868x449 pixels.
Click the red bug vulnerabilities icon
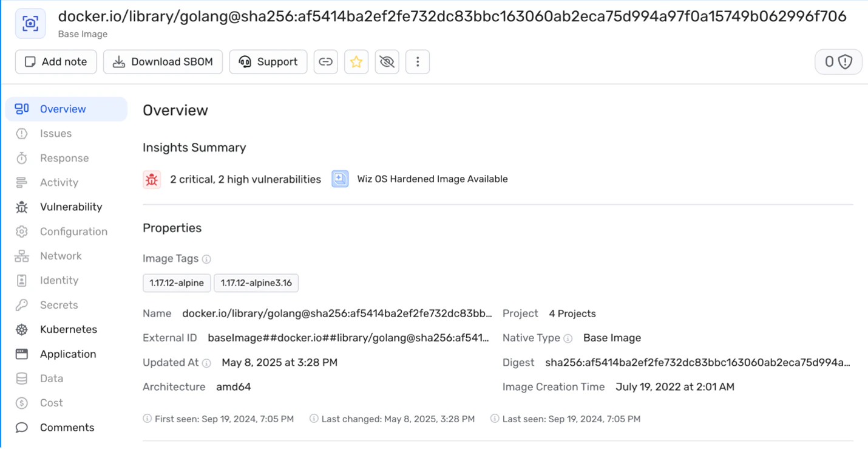pyautogui.click(x=152, y=179)
